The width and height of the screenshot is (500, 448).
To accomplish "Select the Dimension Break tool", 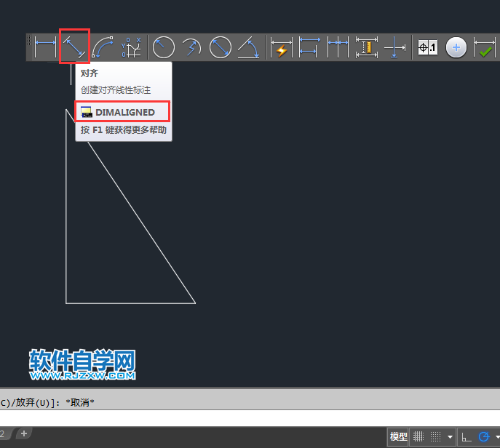I will pos(394,47).
